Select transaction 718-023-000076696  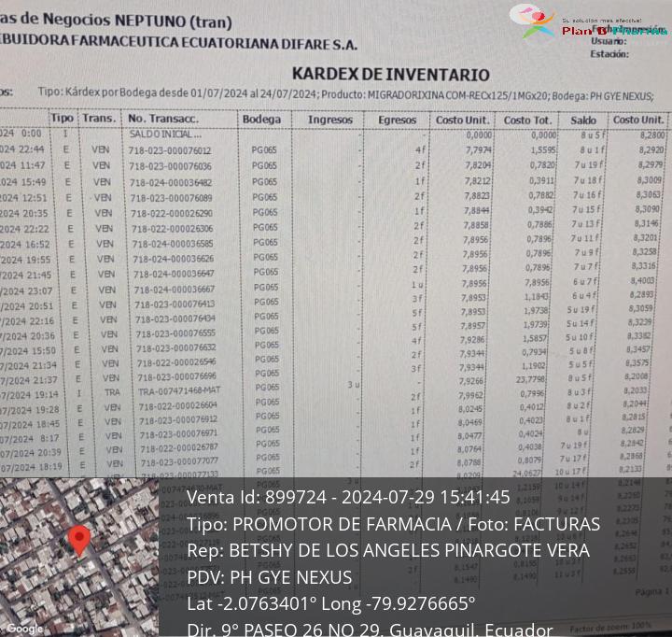point(177,377)
